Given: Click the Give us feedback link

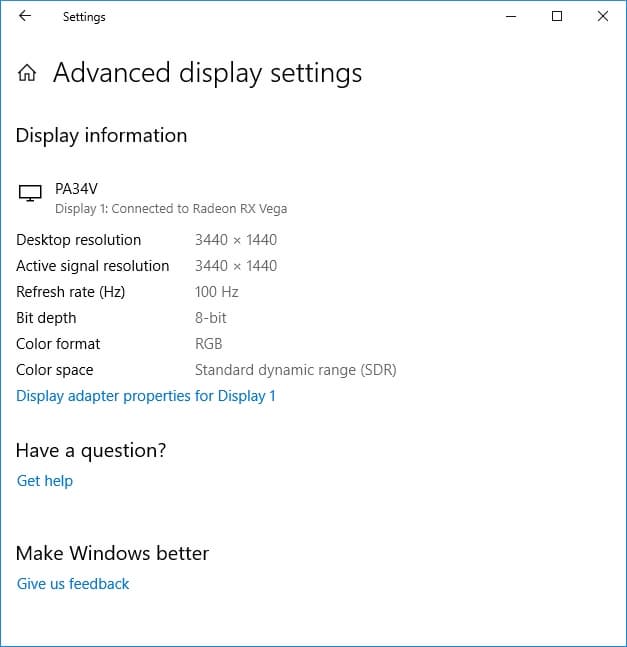Looking at the screenshot, I should [73, 584].
